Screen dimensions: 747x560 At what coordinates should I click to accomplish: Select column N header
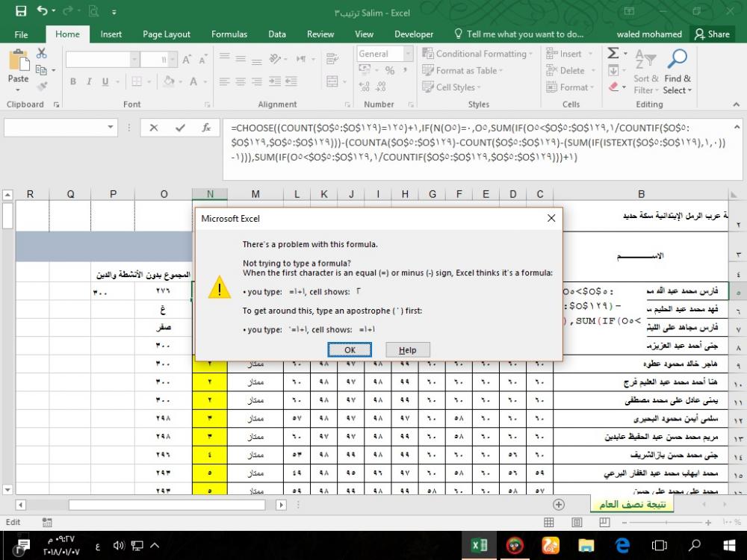[210, 194]
